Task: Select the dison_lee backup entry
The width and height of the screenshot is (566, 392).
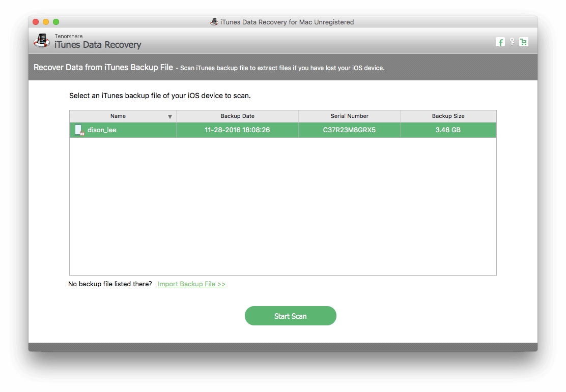Action: [x=282, y=130]
